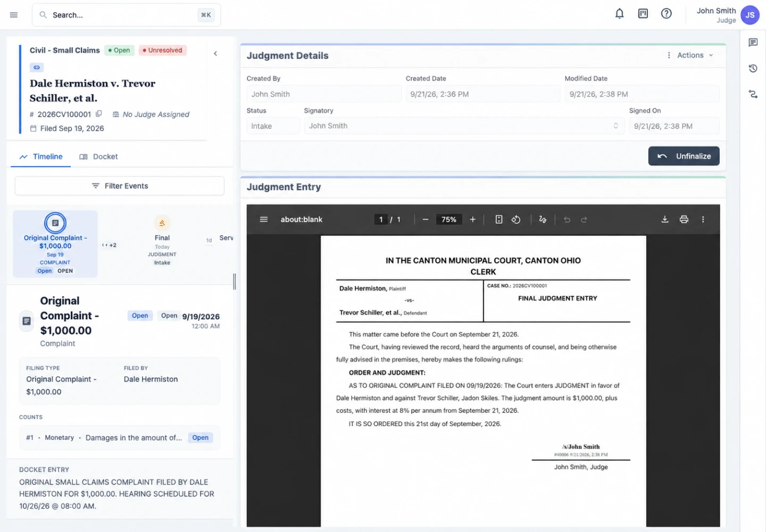The width and height of the screenshot is (766, 532).
Task: Click the Filter Events button
Action: pos(120,186)
